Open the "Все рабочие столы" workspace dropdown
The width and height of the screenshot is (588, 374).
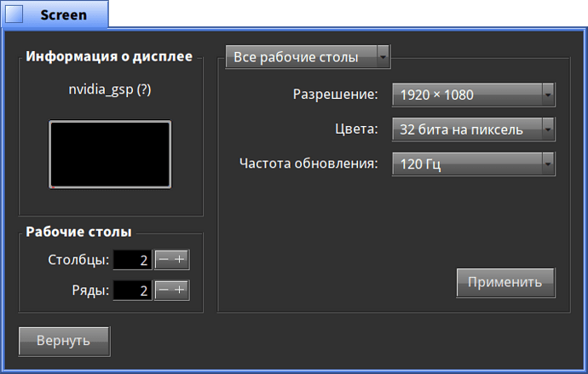[307, 57]
